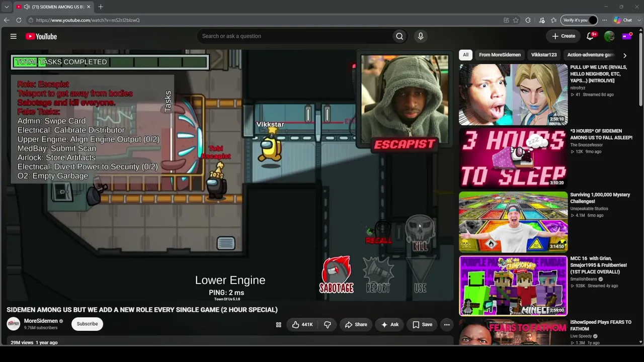The height and width of the screenshot is (362, 644).
Task: Click the Share button
Action: (356, 325)
